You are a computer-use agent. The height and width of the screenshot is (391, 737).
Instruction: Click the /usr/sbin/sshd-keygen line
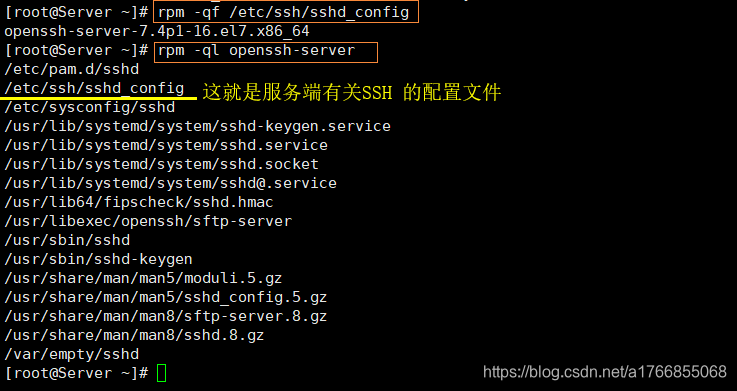tap(98, 259)
